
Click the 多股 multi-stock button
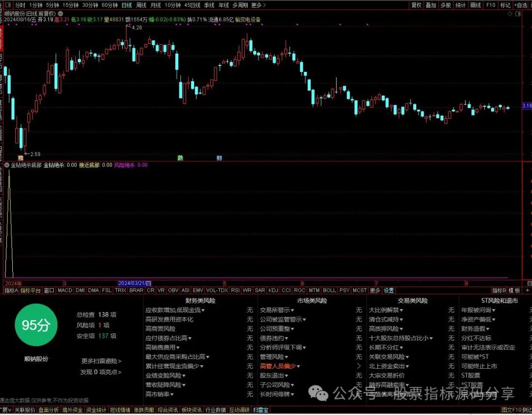[x=445, y=5]
